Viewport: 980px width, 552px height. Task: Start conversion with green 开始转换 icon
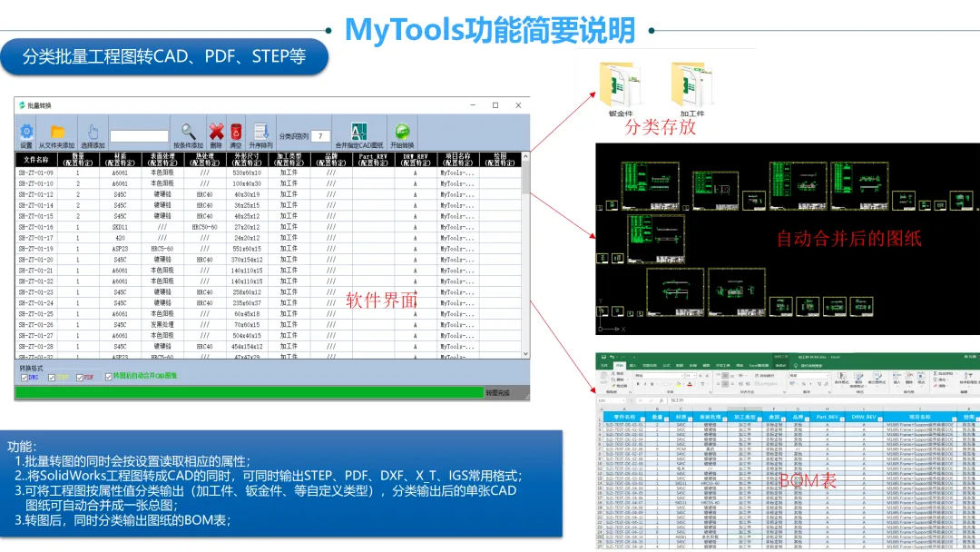[x=402, y=132]
